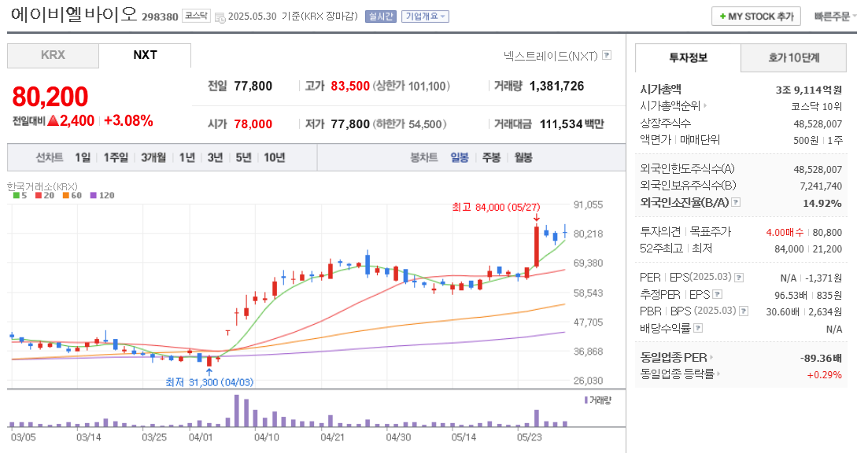Open the 호가 10단계 tab

(x=792, y=58)
